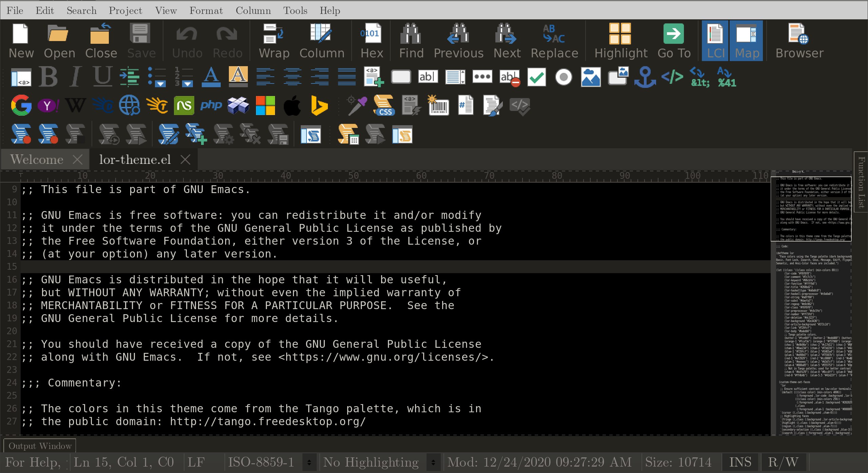Click "Ln 15, Col 1, C0" status text
This screenshot has height=473, width=868.
click(124, 462)
